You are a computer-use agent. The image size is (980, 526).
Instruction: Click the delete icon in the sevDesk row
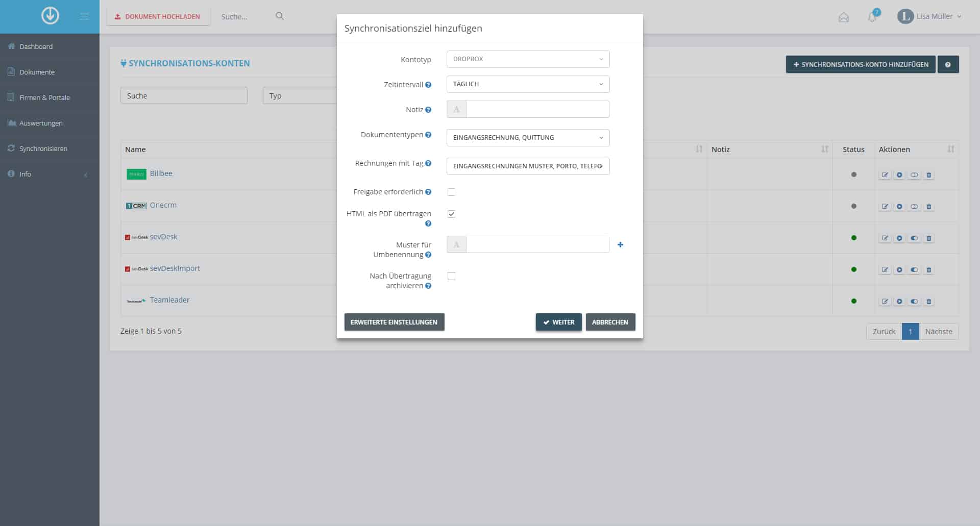(x=929, y=238)
